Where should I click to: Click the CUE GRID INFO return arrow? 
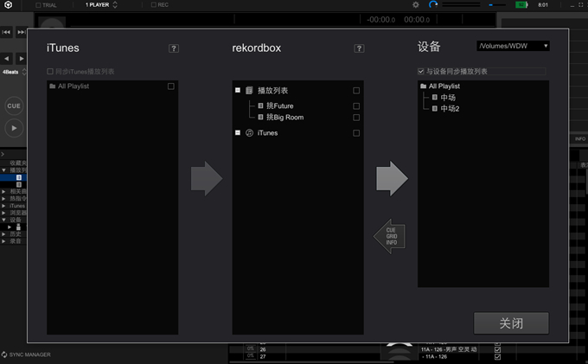(x=390, y=235)
